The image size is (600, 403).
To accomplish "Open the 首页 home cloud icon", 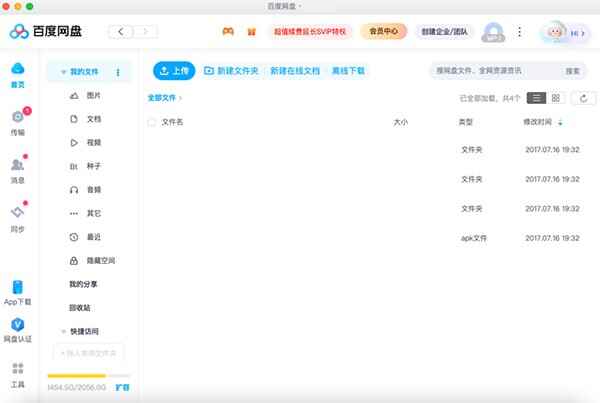I will (x=18, y=69).
